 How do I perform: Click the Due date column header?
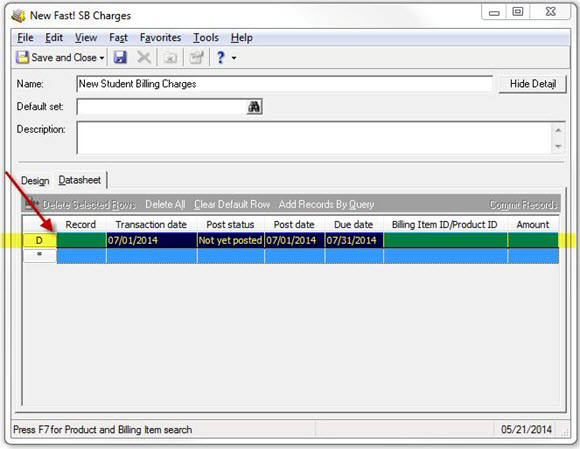(354, 224)
